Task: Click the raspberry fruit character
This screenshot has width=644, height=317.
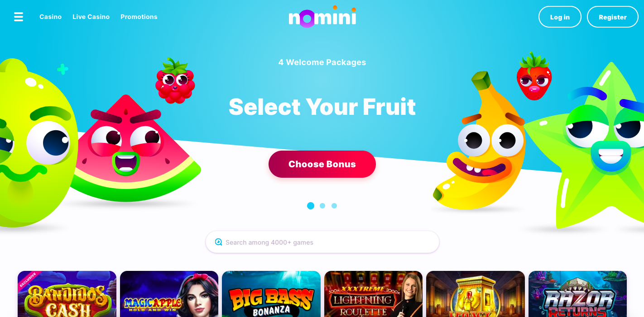Action: pyautogui.click(x=175, y=80)
